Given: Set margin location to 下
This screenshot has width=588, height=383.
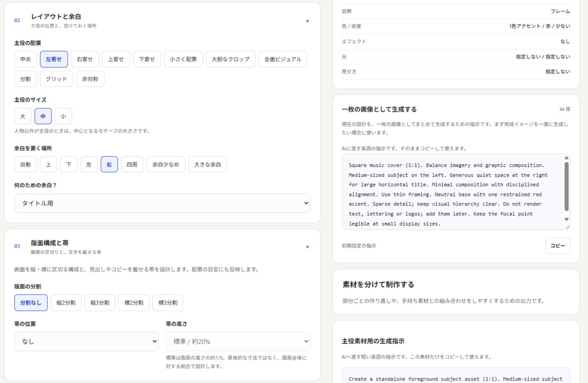Looking at the screenshot, I should 69,165.
